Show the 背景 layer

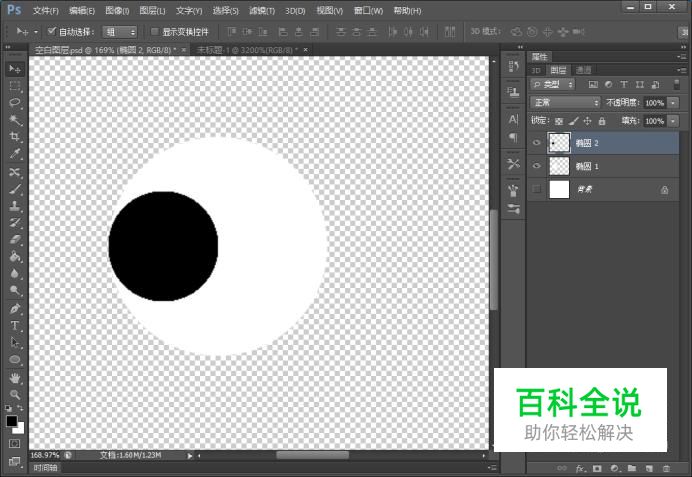tap(536, 189)
